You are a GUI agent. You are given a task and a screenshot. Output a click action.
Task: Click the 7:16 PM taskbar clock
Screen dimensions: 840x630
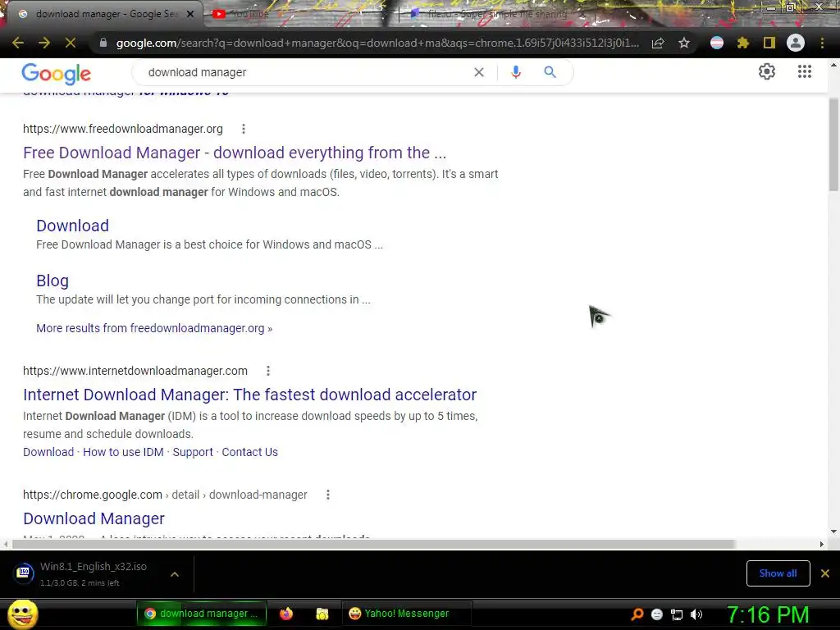(x=768, y=614)
